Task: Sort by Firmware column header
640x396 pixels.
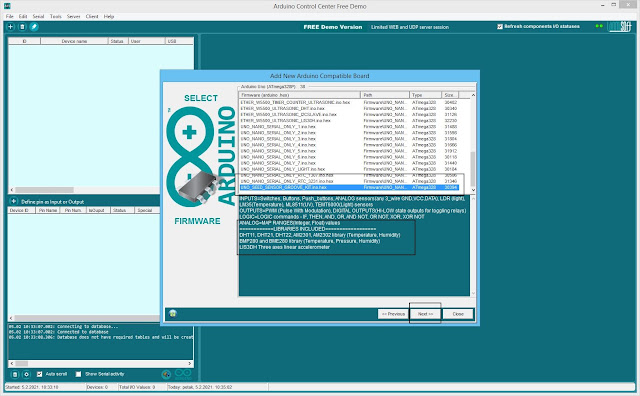Action: pyautogui.click(x=300, y=95)
